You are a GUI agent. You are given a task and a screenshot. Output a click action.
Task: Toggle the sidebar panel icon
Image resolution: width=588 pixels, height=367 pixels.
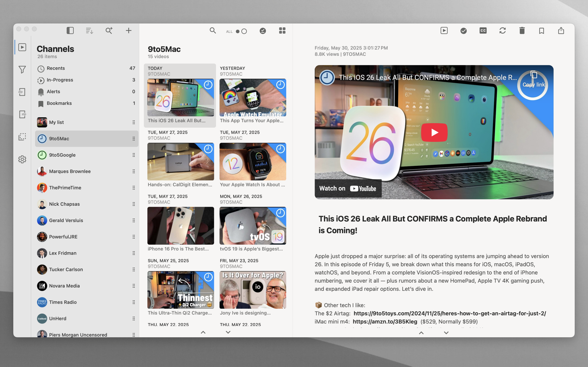pyautogui.click(x=70, y=31)
